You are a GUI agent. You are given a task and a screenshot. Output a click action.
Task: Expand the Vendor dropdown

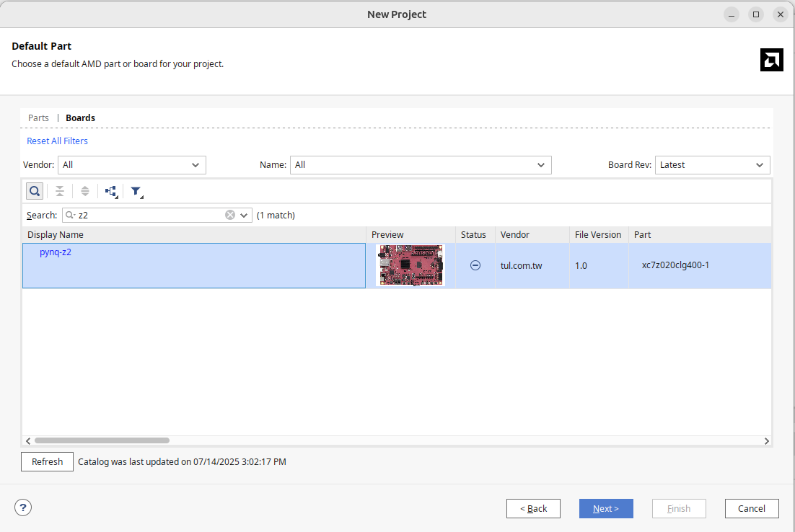132,165
